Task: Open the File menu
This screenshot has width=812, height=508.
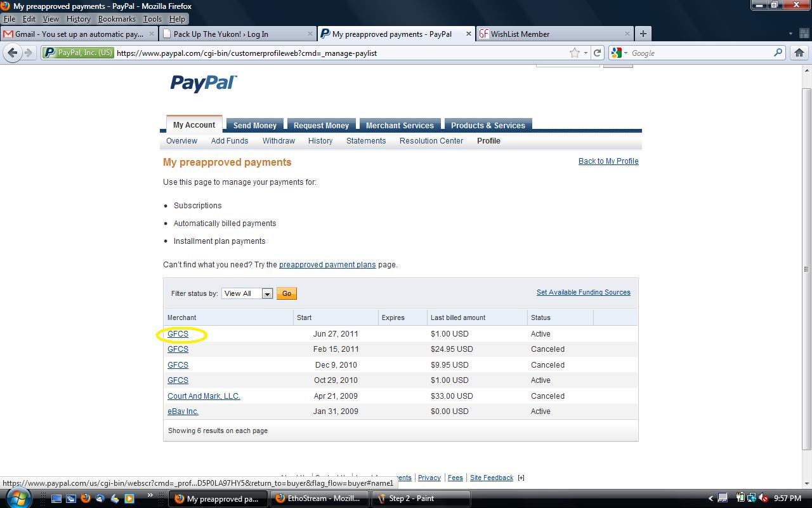Action: [10, 19]
